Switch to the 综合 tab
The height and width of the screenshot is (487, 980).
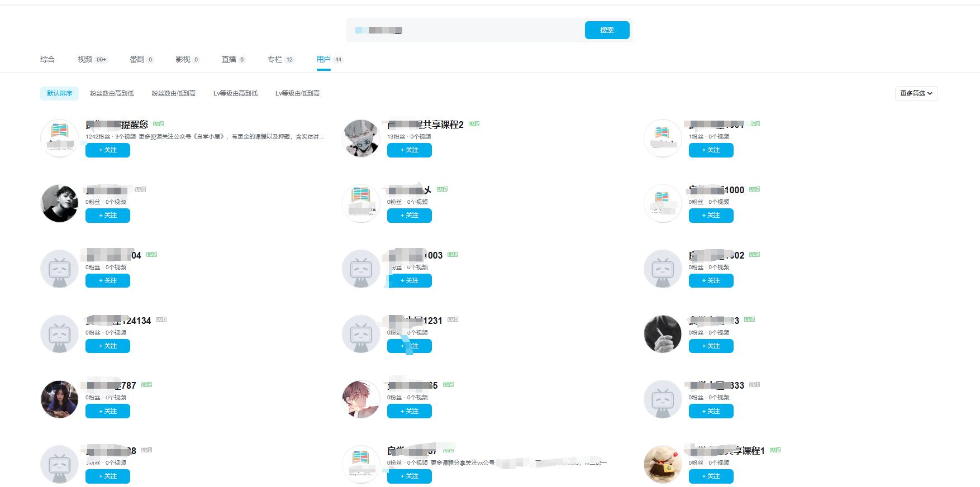tap(47, 59)
